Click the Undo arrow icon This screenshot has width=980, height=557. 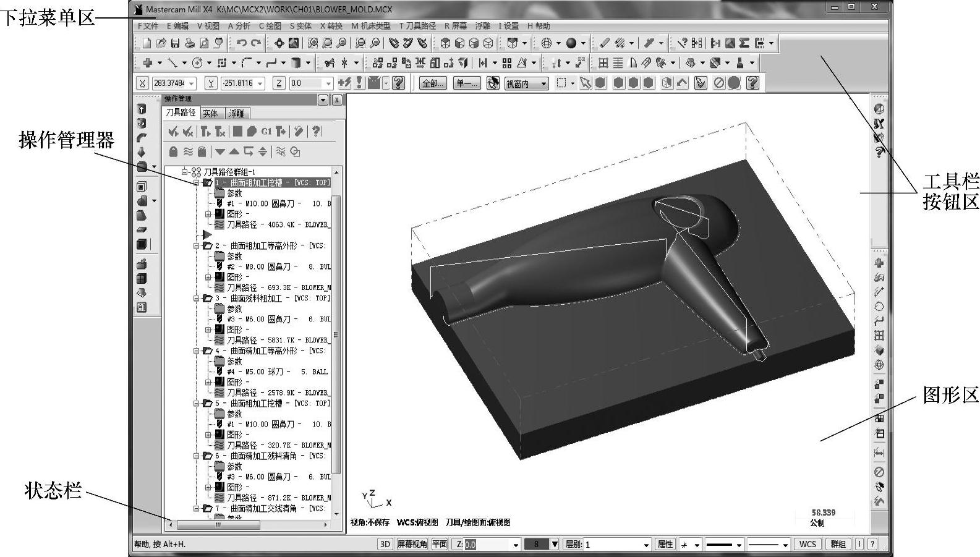(x=242, y=43)
